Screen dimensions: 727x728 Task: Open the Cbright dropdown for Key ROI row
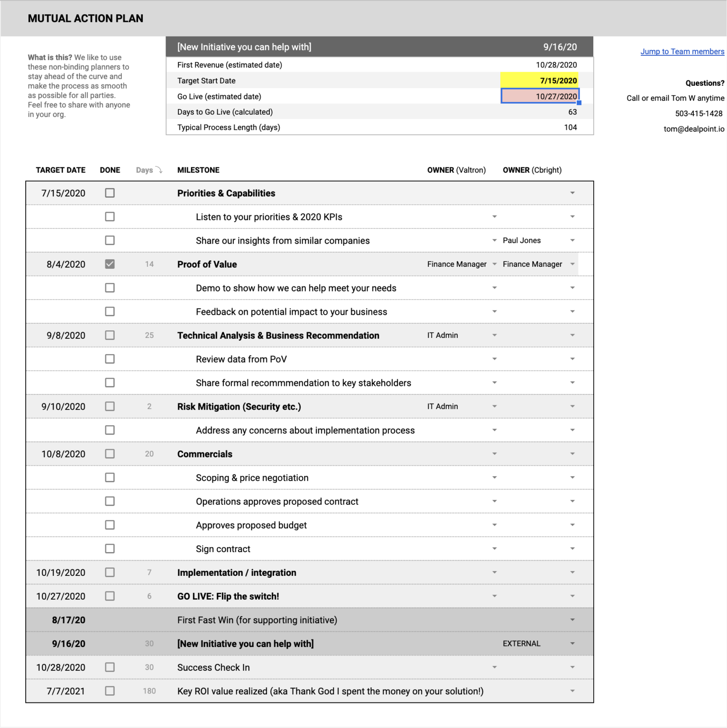[572, 691]
